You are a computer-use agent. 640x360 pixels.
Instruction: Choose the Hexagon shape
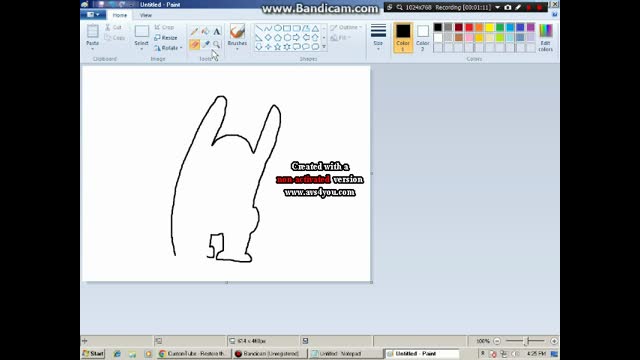tap(287, 38)
